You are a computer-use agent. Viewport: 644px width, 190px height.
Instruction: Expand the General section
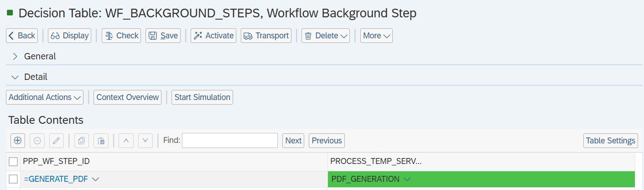point(15,56)
